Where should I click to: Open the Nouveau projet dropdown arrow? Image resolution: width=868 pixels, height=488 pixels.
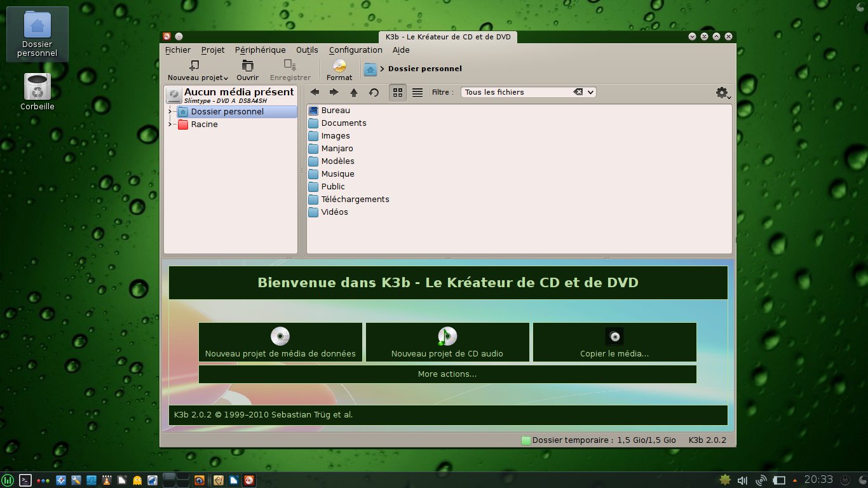tap(226, 78)
